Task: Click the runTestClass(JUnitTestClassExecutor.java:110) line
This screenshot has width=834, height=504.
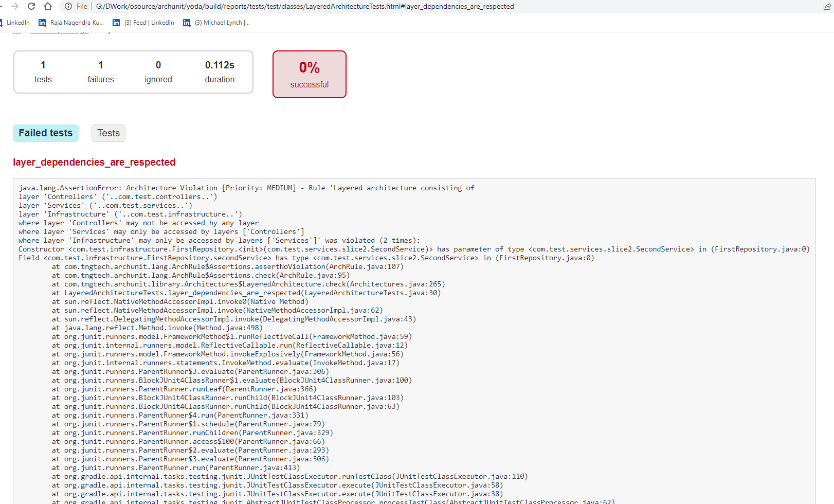Action: coord(290,476)
